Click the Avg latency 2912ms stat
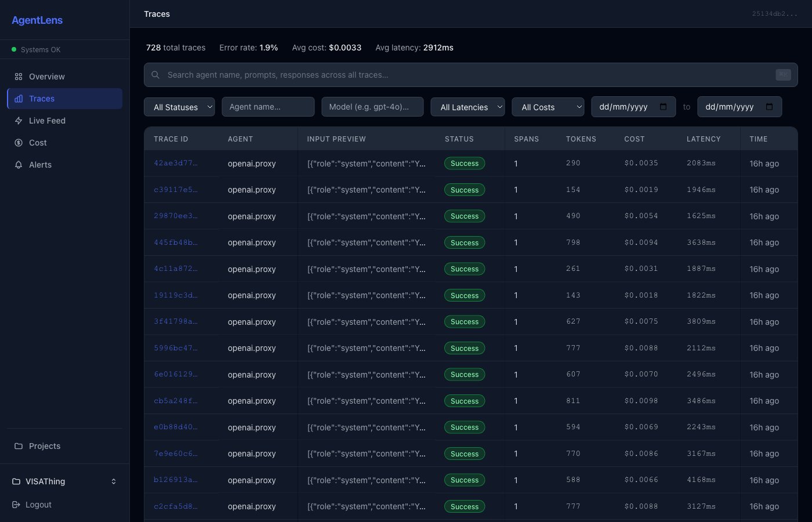 [415, 48]
